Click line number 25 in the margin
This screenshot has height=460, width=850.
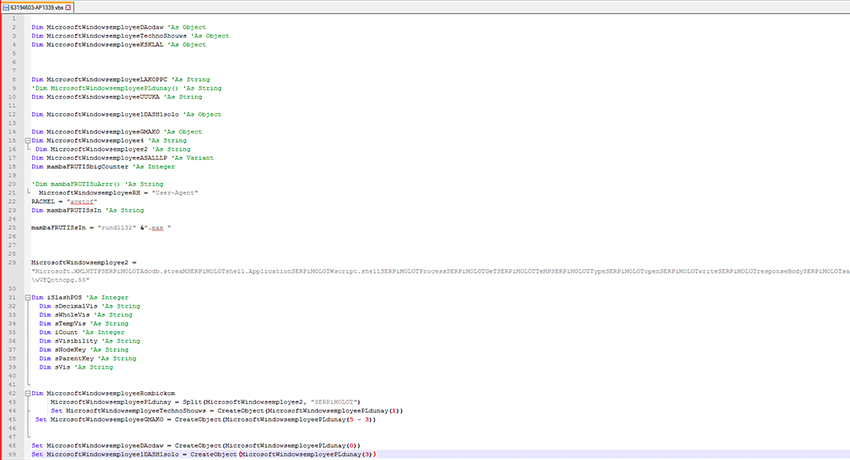pyautogui.click(x=14, y=228)
